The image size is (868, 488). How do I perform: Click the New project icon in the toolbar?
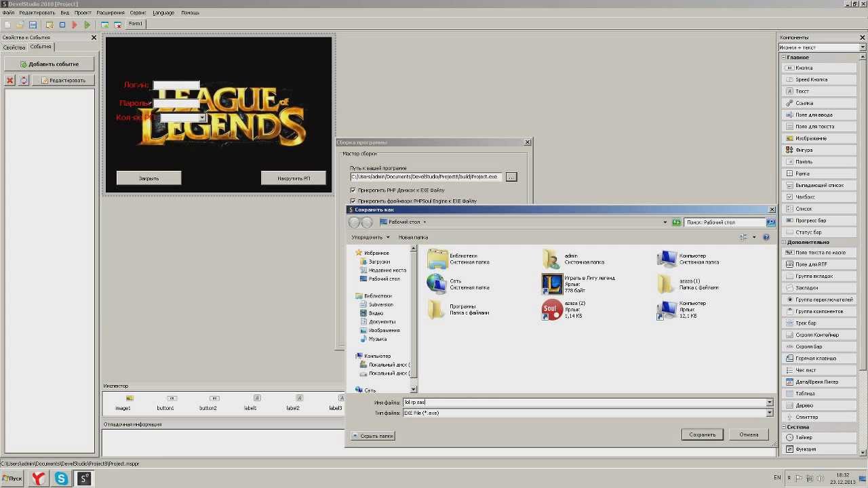7,24
